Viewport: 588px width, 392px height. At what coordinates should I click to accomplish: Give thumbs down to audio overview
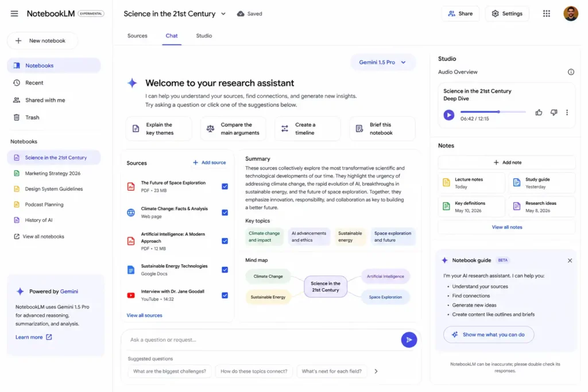pyautogui.click(x=554, y=112)
